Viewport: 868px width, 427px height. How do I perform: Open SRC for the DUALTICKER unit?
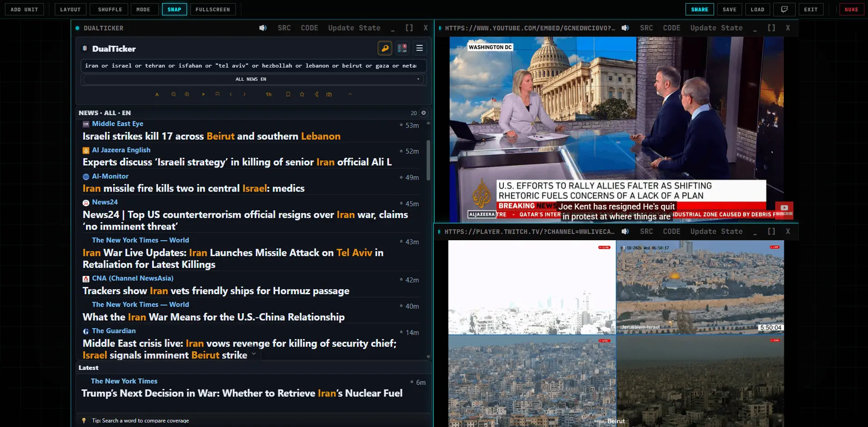(284, 28)
